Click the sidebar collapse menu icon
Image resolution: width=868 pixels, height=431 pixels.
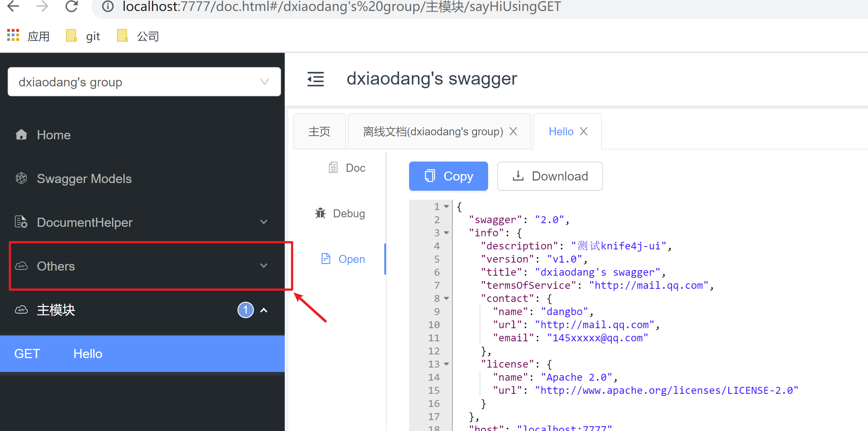point(315,79)
